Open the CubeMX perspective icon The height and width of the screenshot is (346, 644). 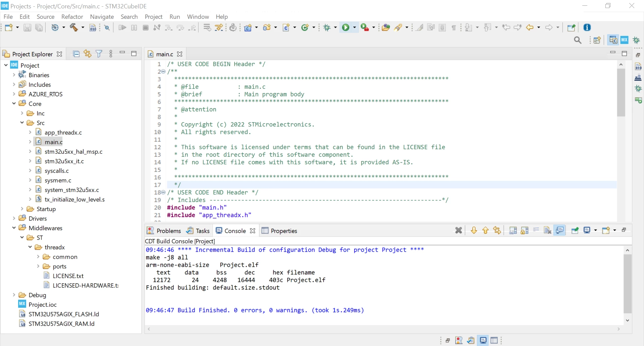coord(624,40)
